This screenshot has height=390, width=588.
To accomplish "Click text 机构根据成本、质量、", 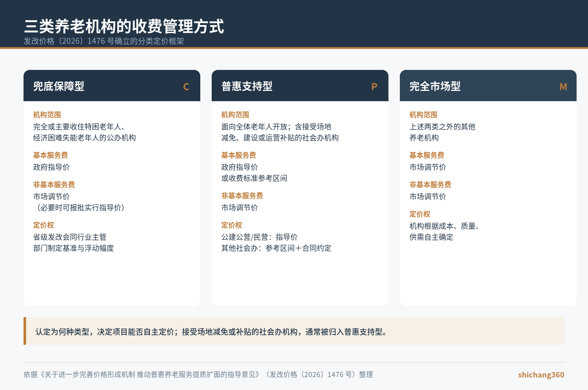I will [x=444, y=226].
